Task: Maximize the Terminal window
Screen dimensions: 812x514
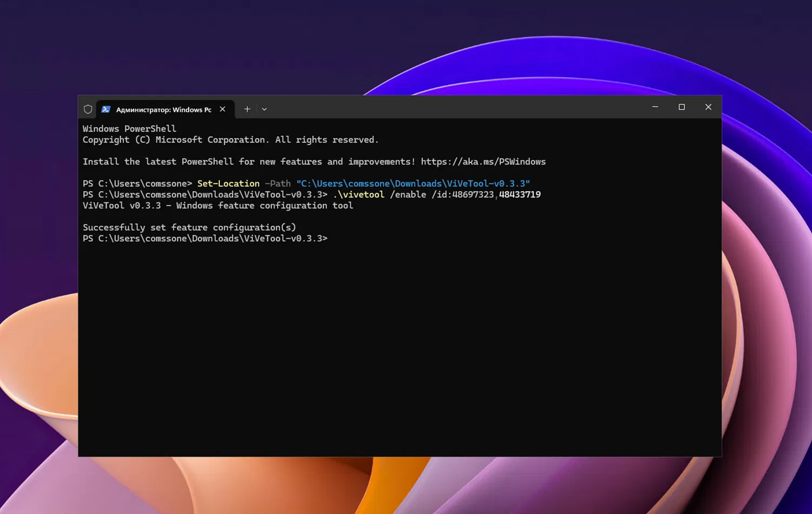Action: click(682, 107)
